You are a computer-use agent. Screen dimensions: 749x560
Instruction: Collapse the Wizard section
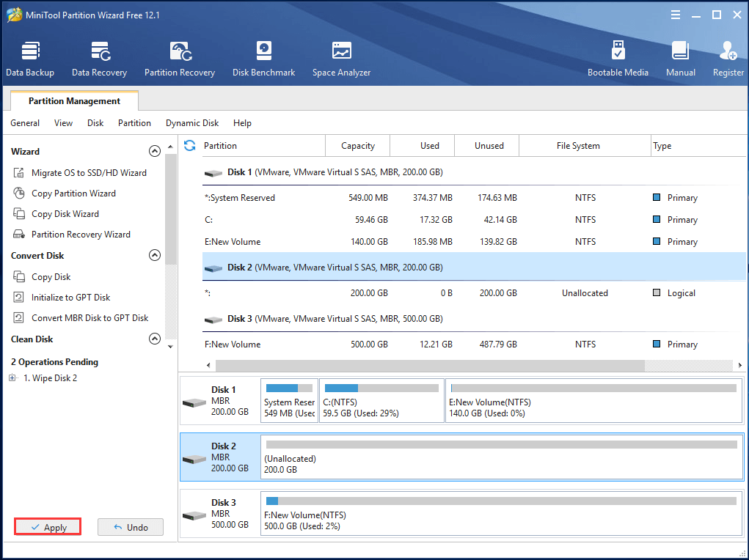155,151
